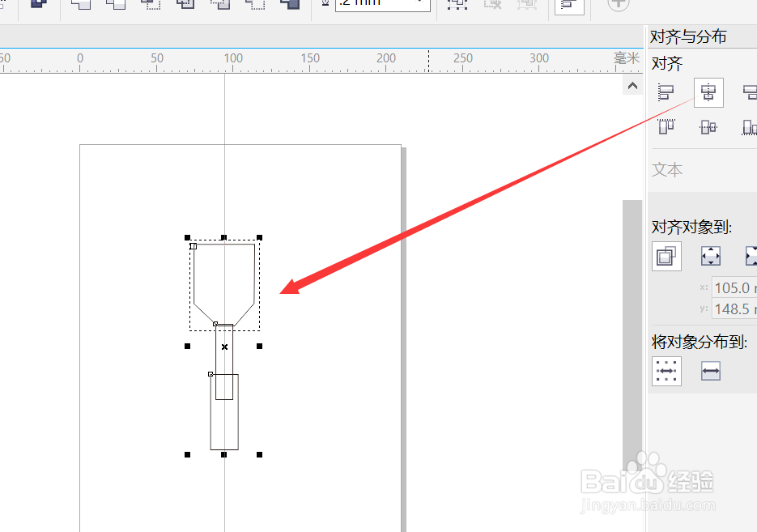Click the Intersect shaping icon

pos(151,4)
